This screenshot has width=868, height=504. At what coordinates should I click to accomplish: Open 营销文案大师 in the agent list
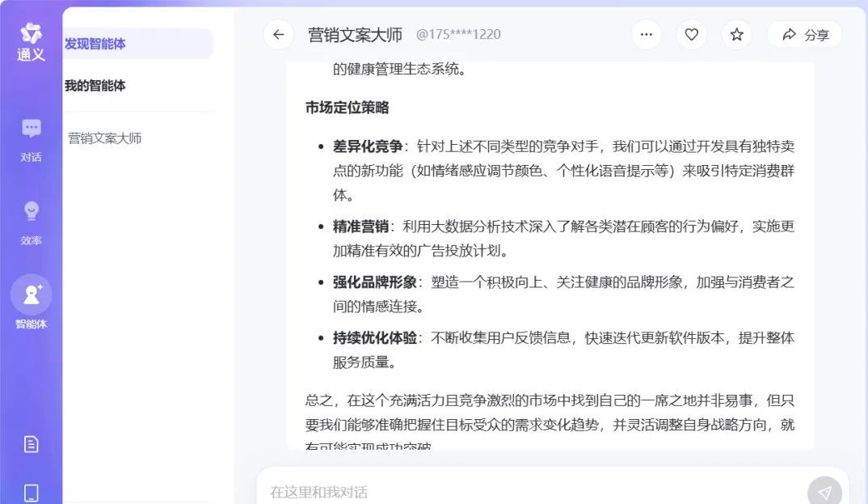pyautogui.click(x=105, y=138)
